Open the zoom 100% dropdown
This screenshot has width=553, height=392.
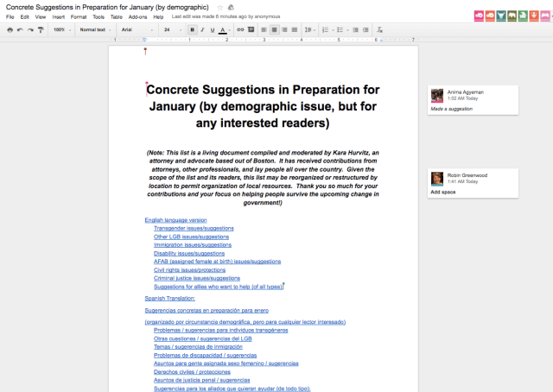[60, 29]
